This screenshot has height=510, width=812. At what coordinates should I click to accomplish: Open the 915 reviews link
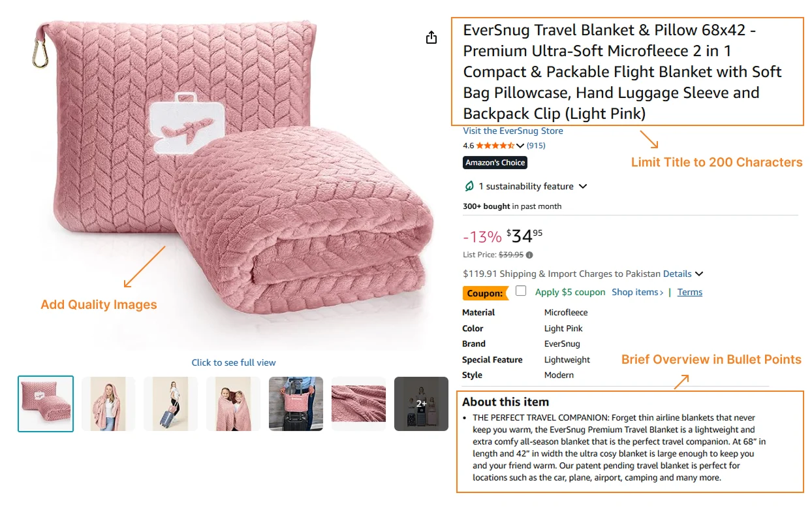click(x=536, y=146)
